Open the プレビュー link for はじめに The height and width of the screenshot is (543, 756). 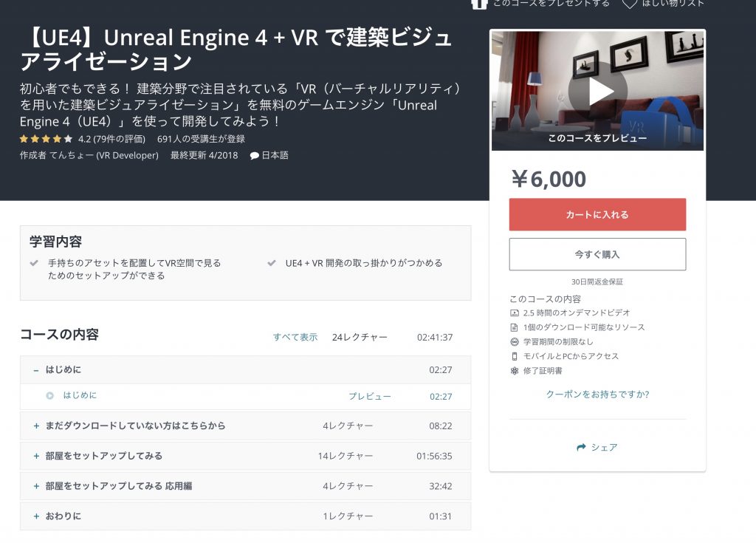coord(369,396)
